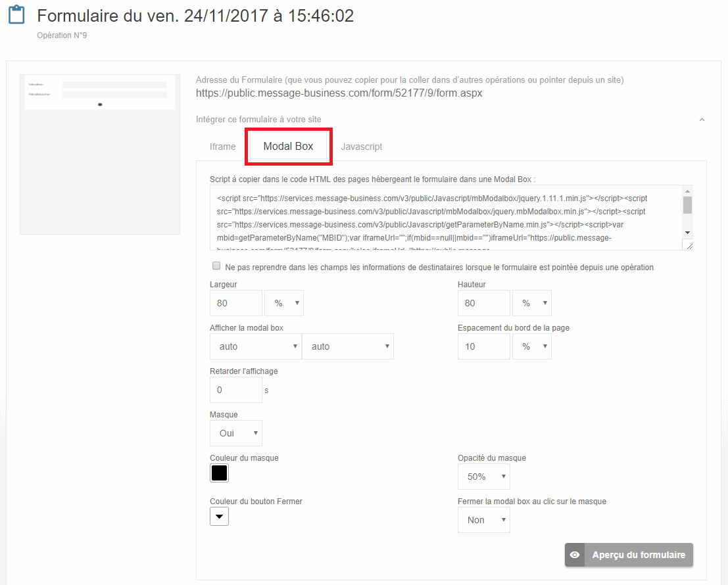This screenshot has width=728, height=585.
Task: Open the 'Fermer la modal box au clic' dropdown
Action: (x=484, y=520)
